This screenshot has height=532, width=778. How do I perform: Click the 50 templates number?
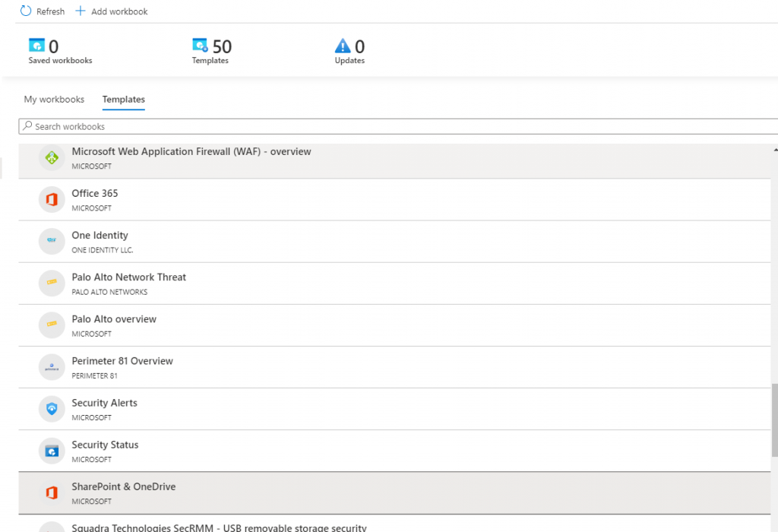click(223, 46)
